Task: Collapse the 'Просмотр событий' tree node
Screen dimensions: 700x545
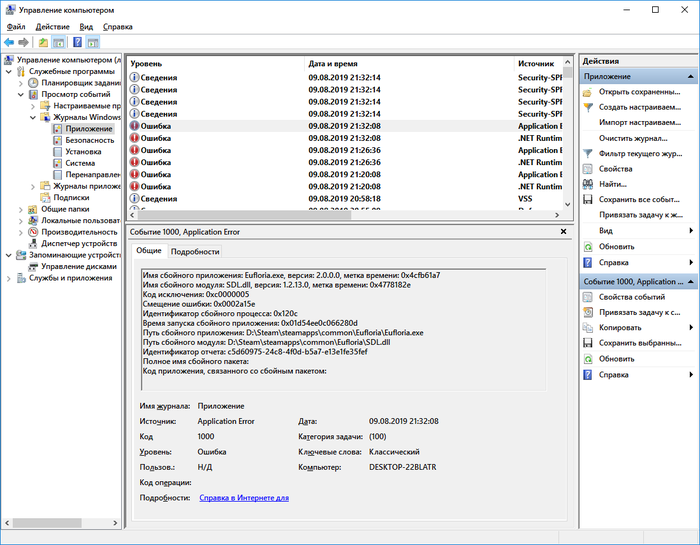Action: pos(20,94)
